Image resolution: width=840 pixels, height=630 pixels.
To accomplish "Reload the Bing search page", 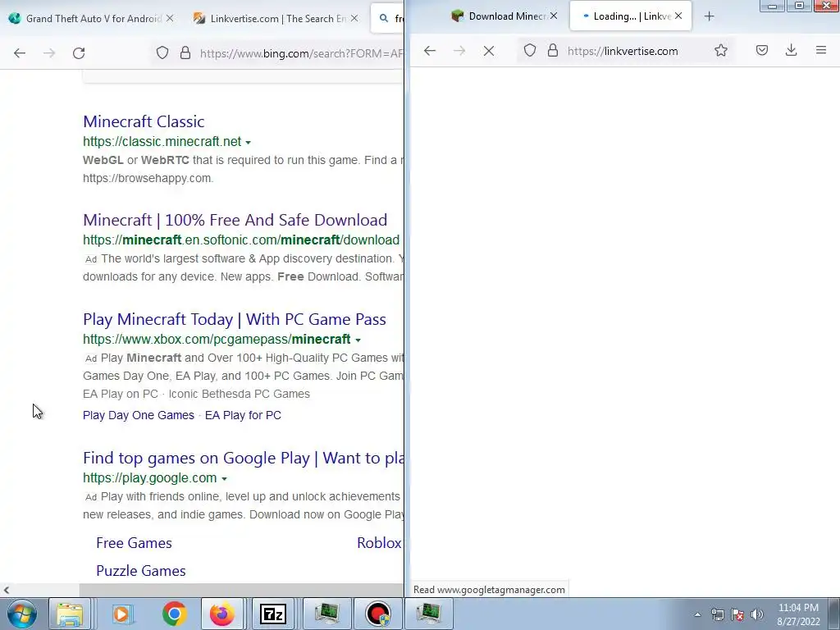I will (79, 53).
